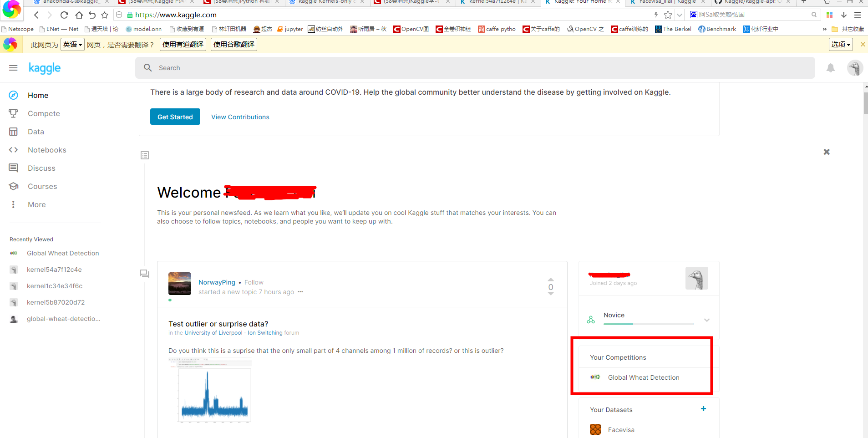The width and height of the screenshot is (868, 438).
Task: Click the Discuss sidebar icon
Action: 14,168
